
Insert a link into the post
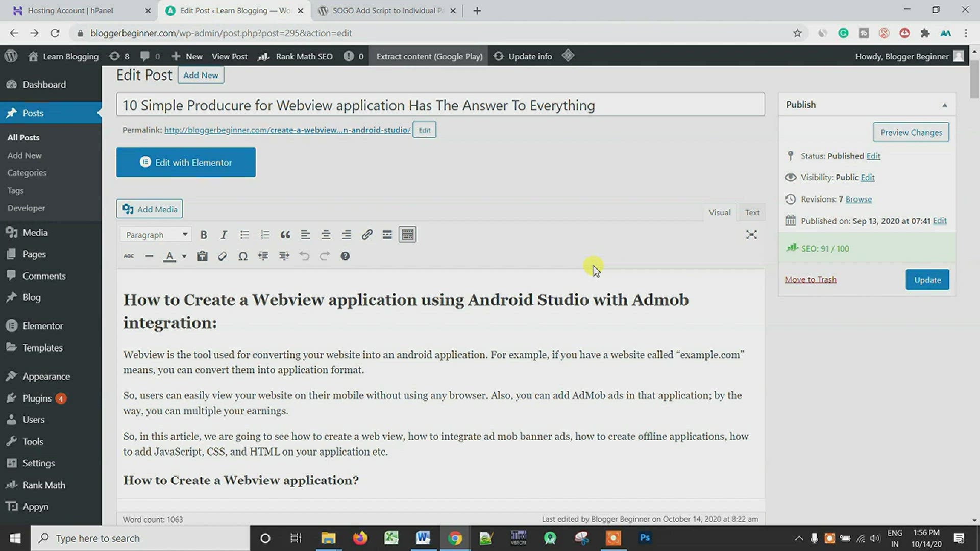(x=367, y=234)
